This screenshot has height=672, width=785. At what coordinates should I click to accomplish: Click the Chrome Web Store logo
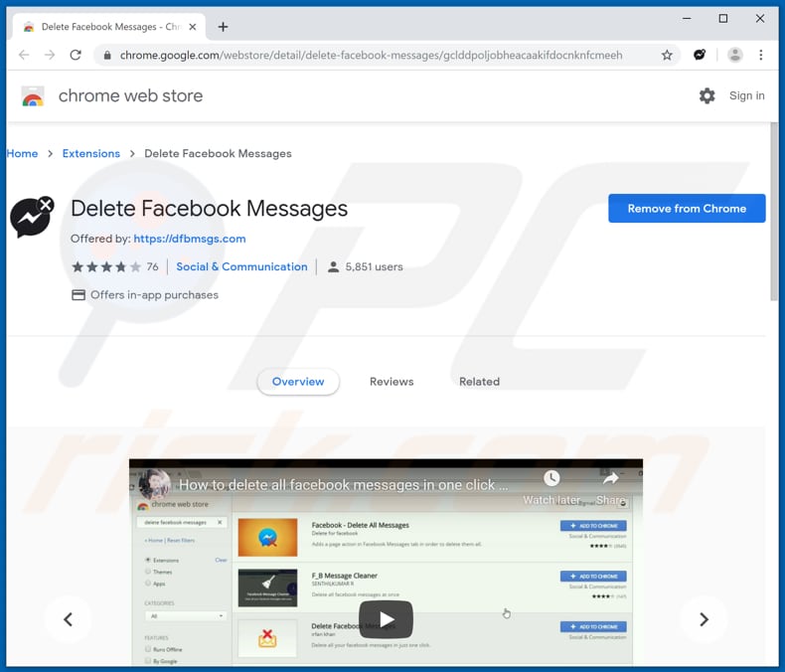[33, 96]
